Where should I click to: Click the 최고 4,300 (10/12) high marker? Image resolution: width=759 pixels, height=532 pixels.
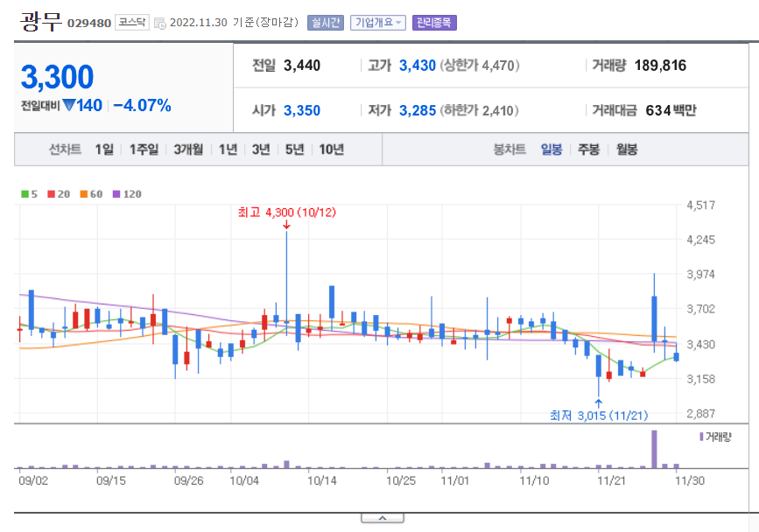click(x=286, y=213)
